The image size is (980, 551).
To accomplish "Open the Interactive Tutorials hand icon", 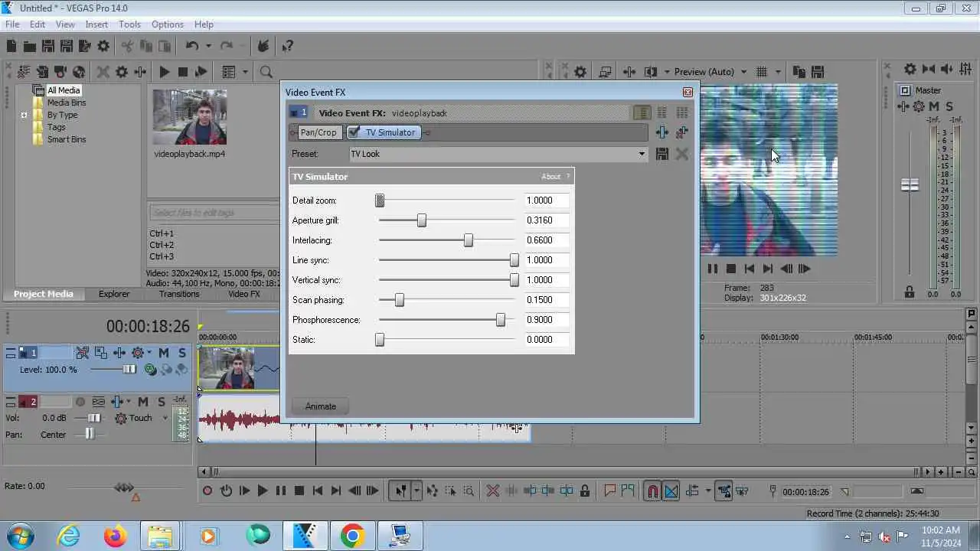I will 263,47.
